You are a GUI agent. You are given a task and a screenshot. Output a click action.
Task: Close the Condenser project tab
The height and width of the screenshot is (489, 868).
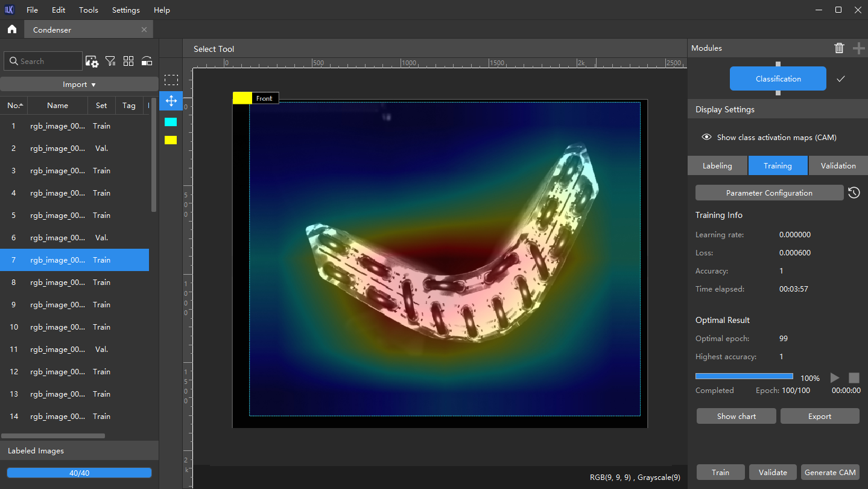tap(144, 30)
